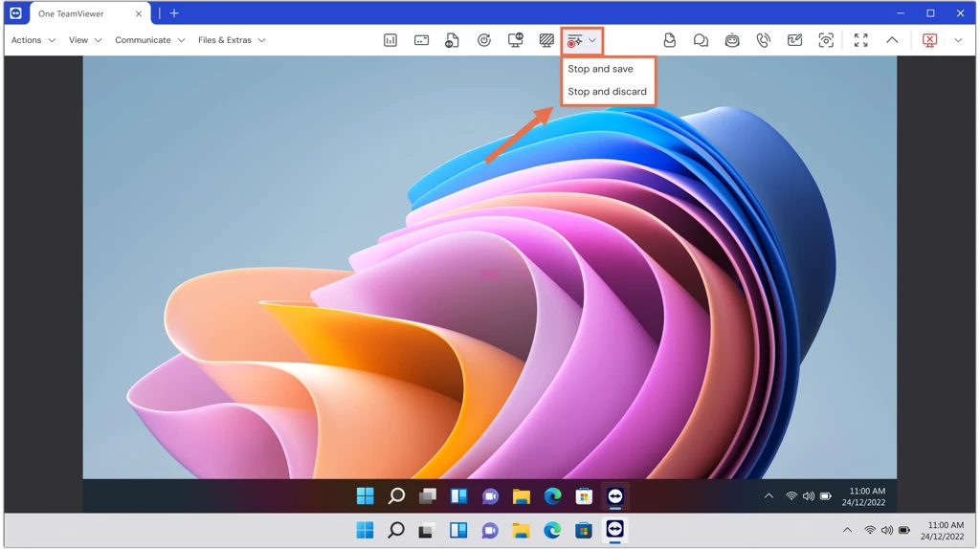This screenshot has width=980, height=549.
Task: Expand the Files & Extras dropdown
Action: [232, 40]
